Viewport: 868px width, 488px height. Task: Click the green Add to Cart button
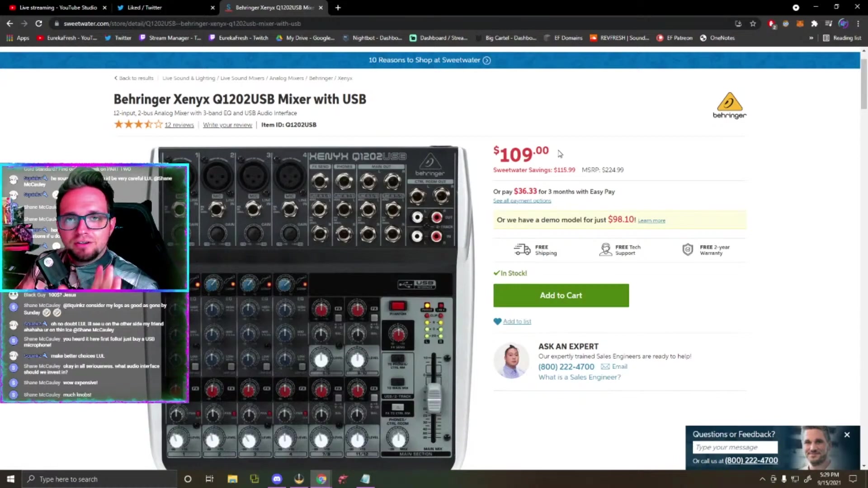pos(561,296)
